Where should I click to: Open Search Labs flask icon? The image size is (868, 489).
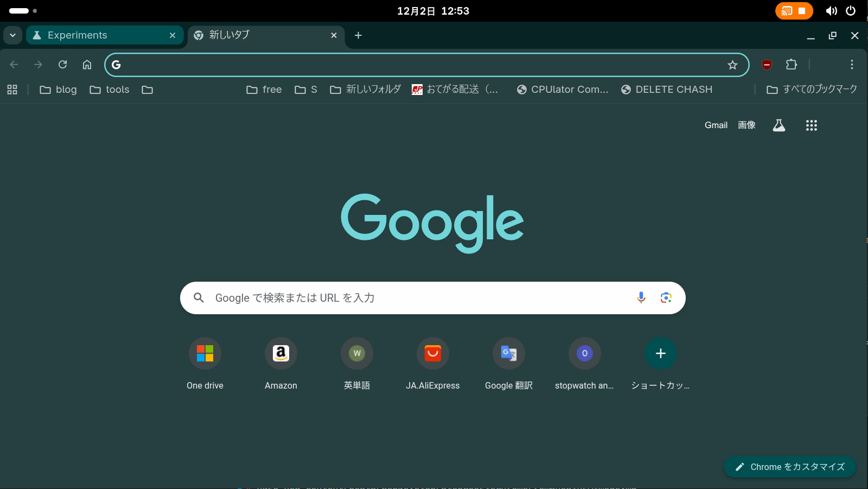[778, 125]
